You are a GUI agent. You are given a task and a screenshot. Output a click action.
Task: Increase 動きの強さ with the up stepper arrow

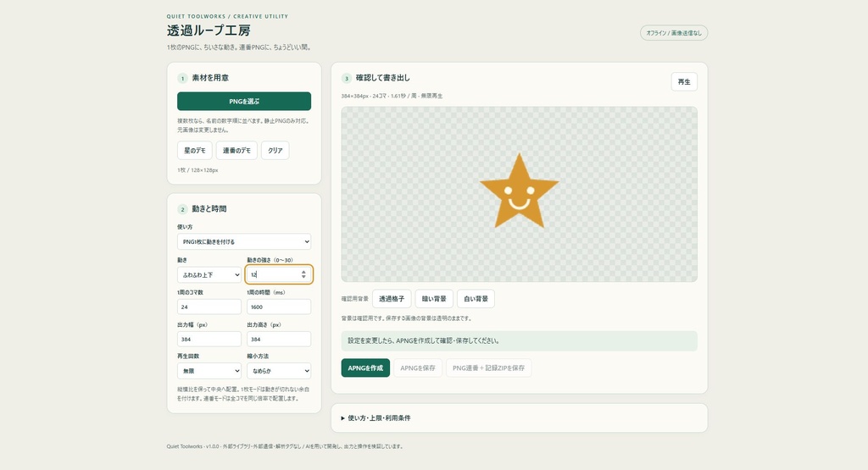point(303,272)
